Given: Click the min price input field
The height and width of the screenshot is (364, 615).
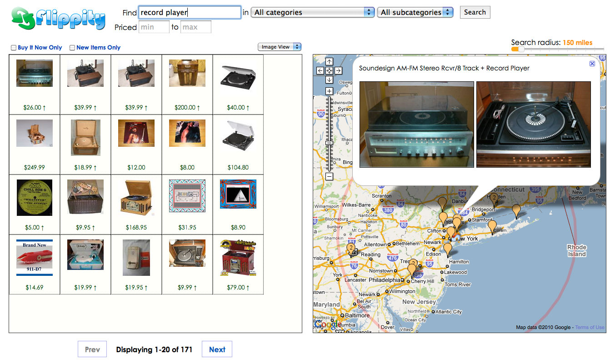Looking at the screenshot, I should click(x=154, y=27).
